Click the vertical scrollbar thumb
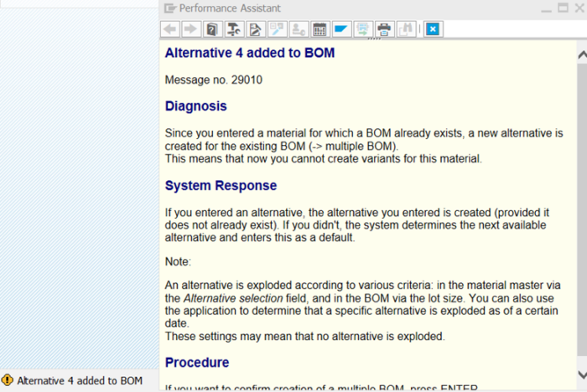The width and height of the screenshot is (587, 392). (582, 209)
